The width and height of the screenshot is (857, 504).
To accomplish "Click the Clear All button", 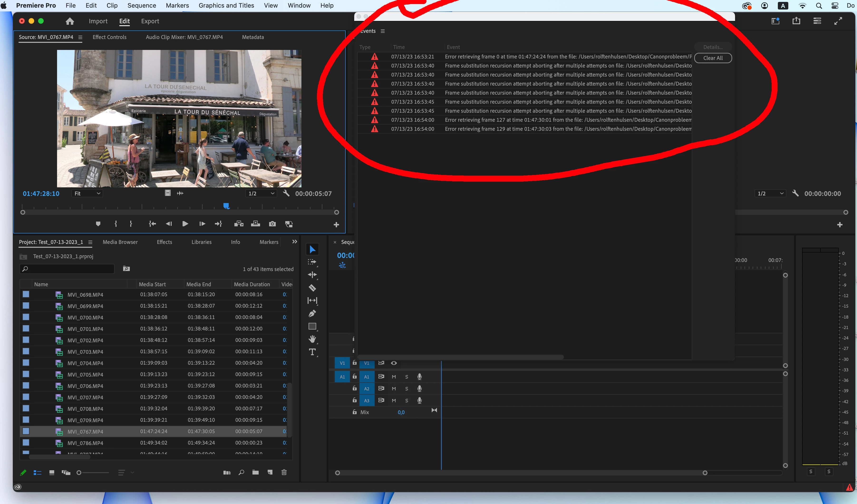I will [713, 58].
